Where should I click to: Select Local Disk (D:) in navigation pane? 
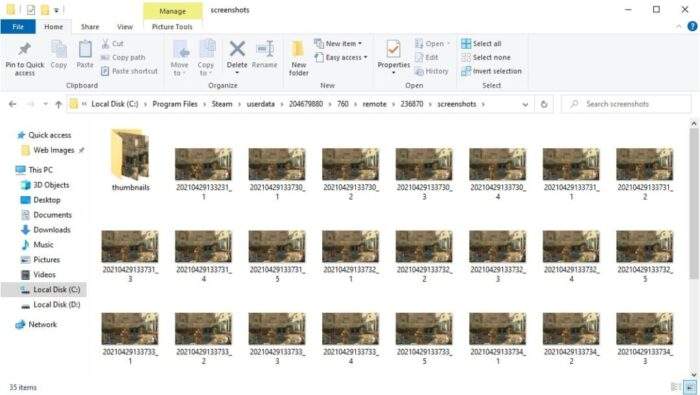[x=50, y=305]
